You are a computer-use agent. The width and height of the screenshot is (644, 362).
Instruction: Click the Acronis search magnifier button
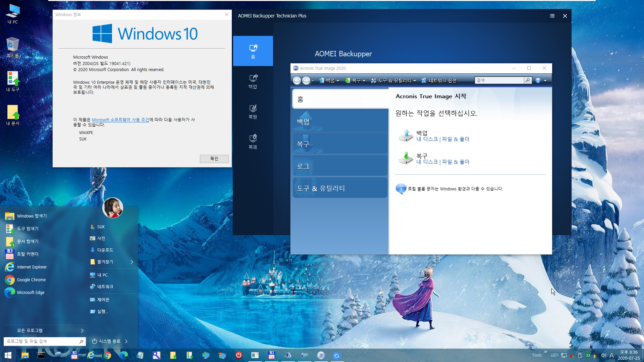click(528, 80)
